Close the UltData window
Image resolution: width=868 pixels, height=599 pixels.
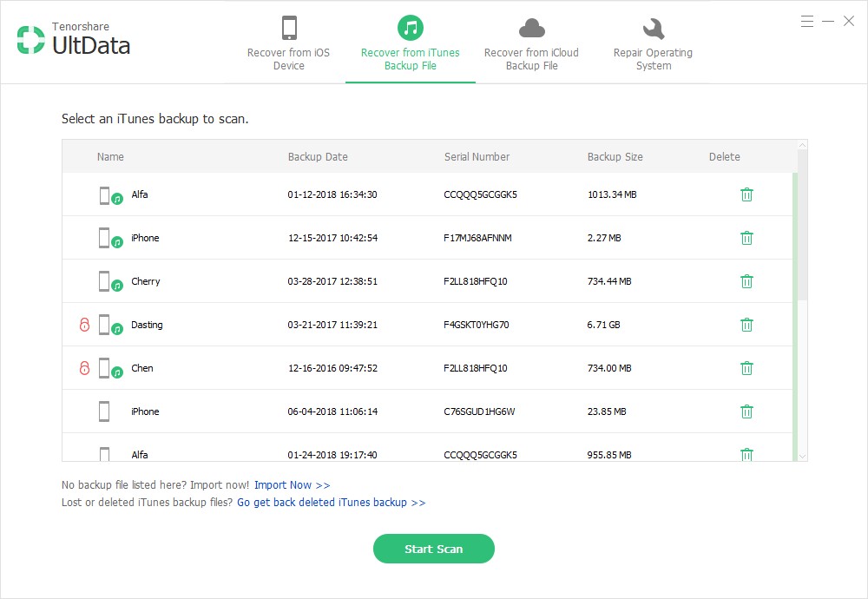pyautogui.click(x=849, y=21)
